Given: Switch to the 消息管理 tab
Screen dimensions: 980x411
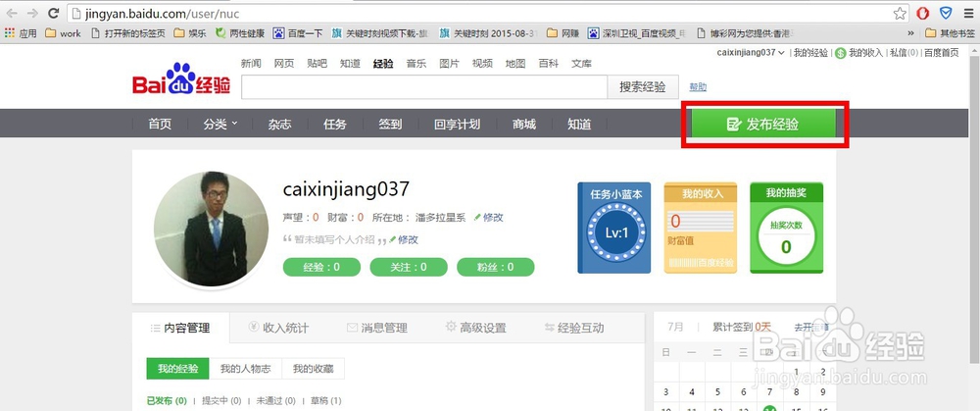Looking at the screenshot, I should (x=377, y=328).
